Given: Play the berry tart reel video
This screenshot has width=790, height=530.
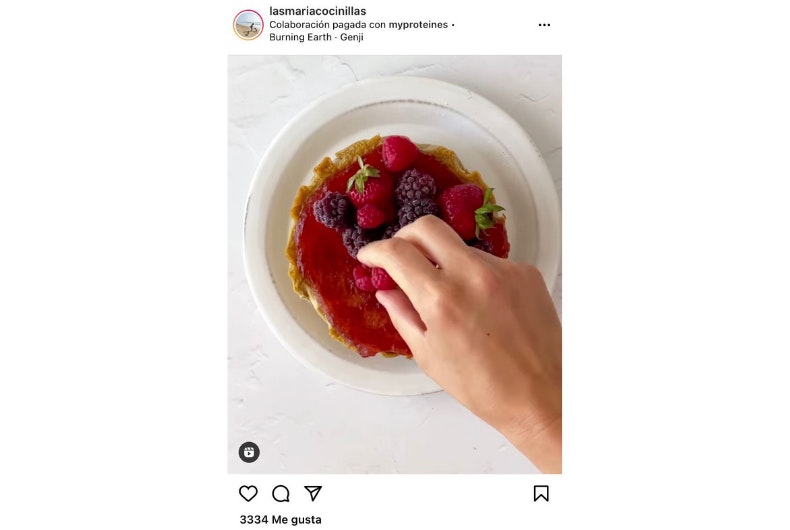Looking at the screenshot, I should click(394, 264).
